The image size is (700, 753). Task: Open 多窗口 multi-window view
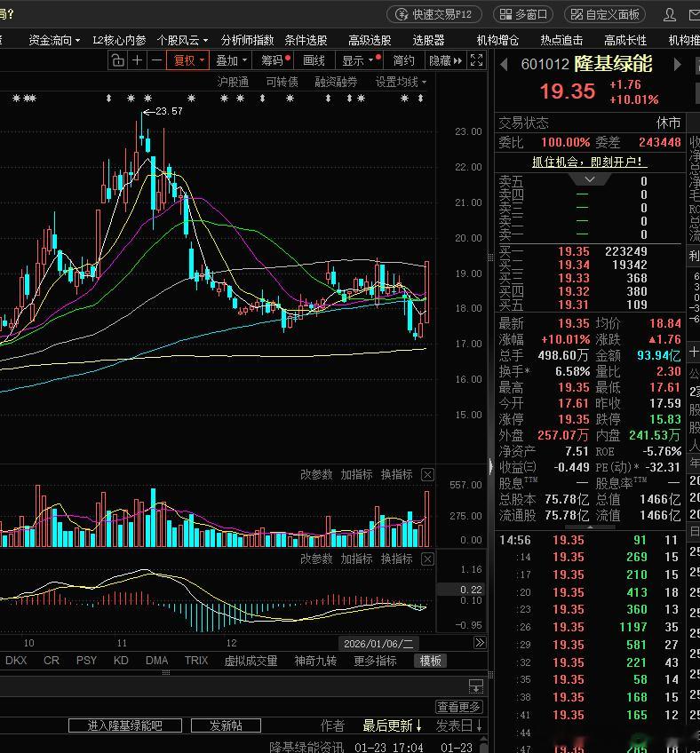tap(522, 14)
